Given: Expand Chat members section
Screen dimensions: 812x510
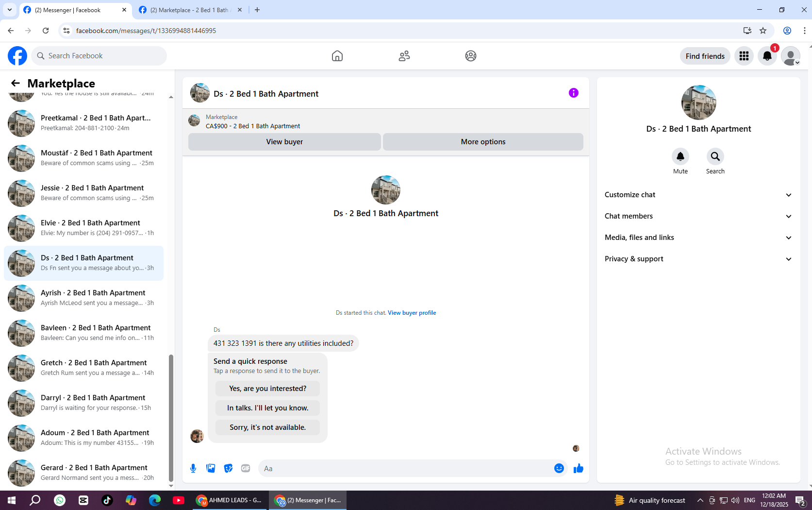Looking at the screenshot, I should (x=698, y=216).
